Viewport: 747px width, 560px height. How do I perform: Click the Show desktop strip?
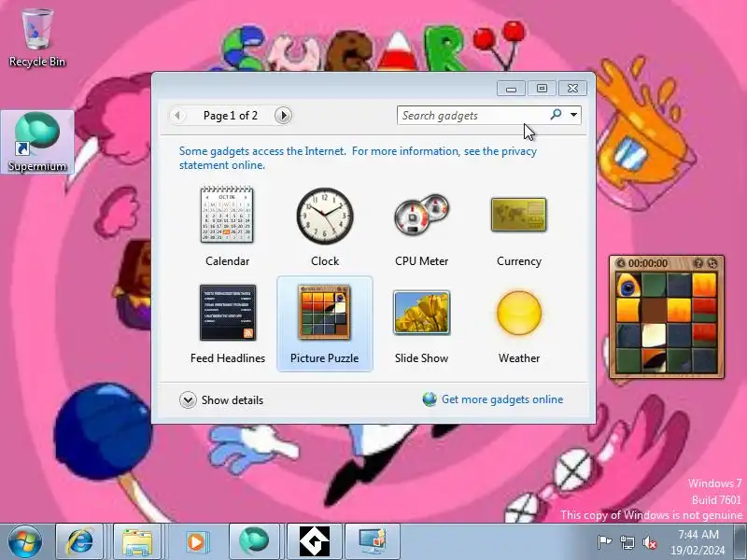click(x=741, y=541)
